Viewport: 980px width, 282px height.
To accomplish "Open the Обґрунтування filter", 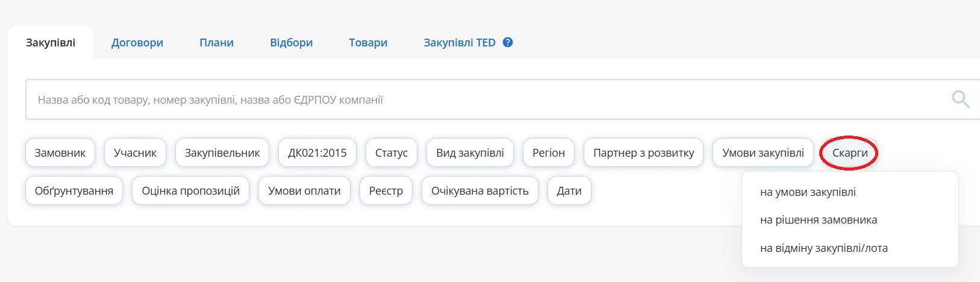I will [x=74, y=191].
